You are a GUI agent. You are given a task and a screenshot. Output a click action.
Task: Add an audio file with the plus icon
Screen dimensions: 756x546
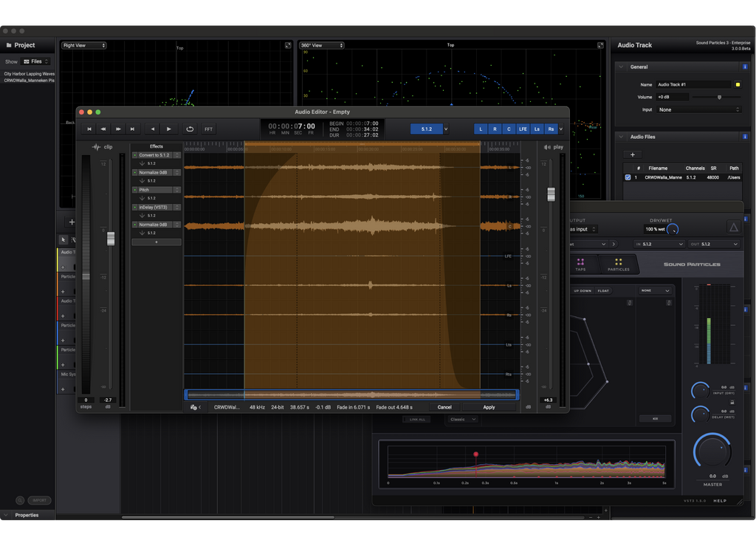click(x=632, y=154)
